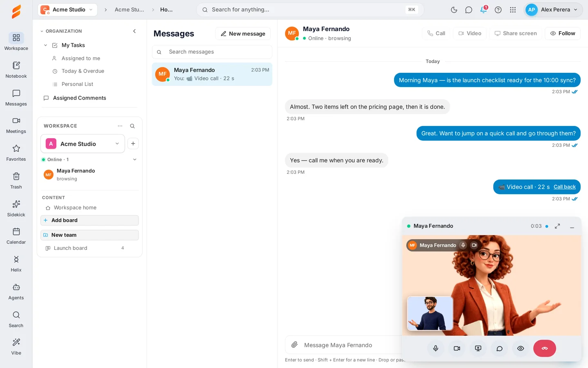Image resolution: width=588 pixels, height=368 pixels.
Task: Open Vibe in the left sidebar
Action: (16, 347)
